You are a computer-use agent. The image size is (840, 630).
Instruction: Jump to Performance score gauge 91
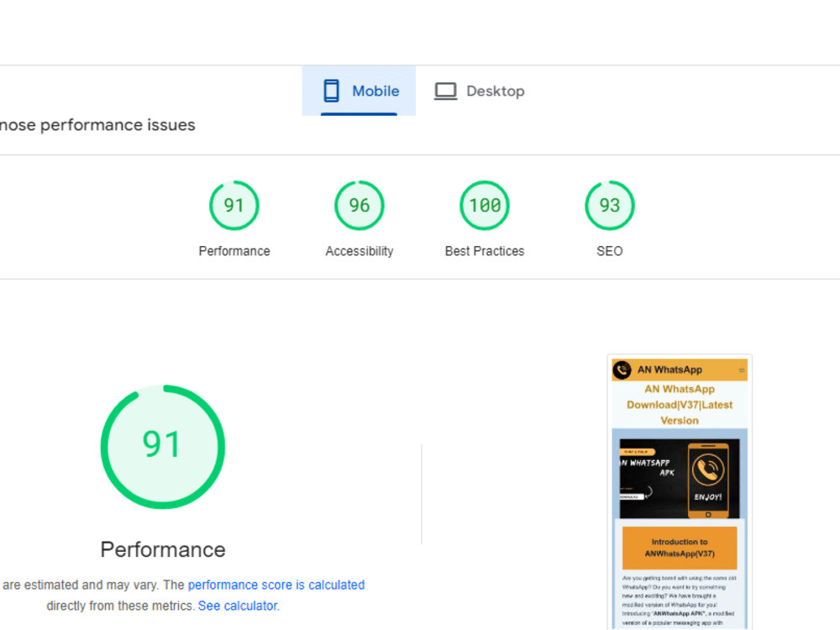234,205
